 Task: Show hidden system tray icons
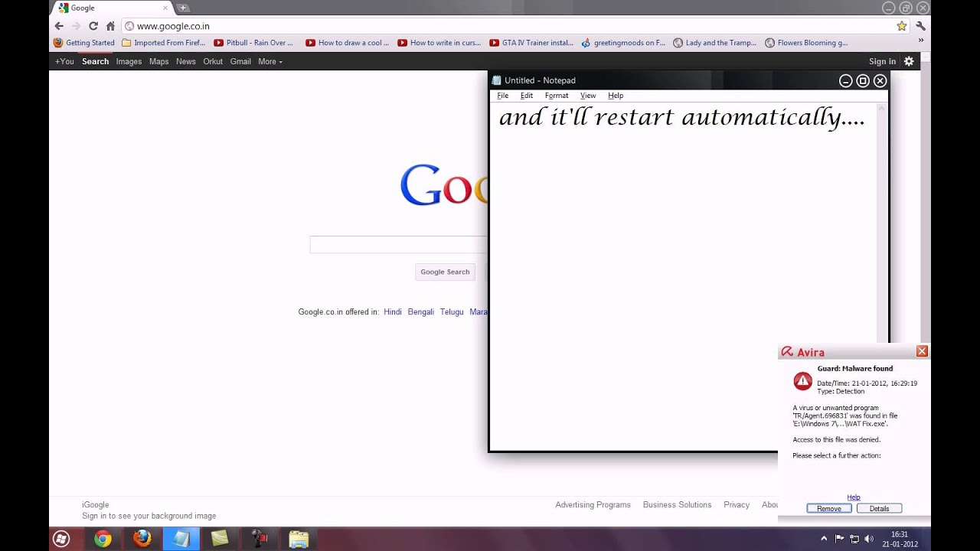coord(824,539)
